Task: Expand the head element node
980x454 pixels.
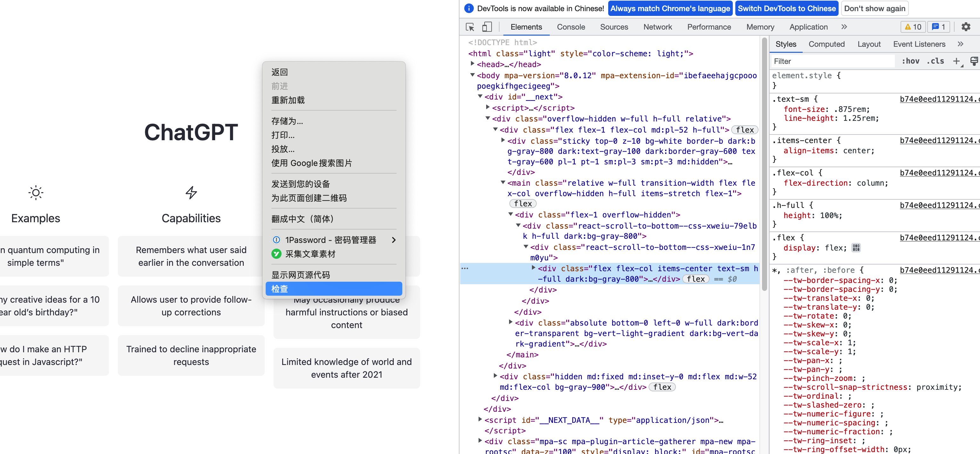Action: point(473,64)
